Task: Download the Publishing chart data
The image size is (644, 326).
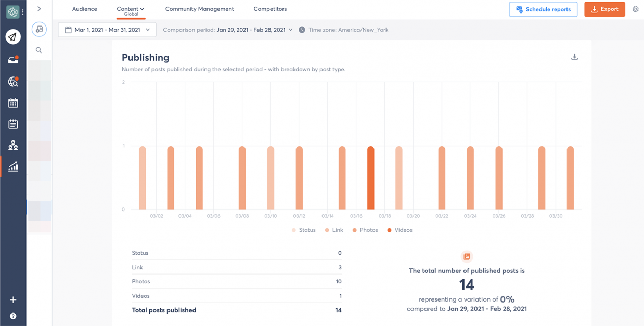Action: [574, 57]
